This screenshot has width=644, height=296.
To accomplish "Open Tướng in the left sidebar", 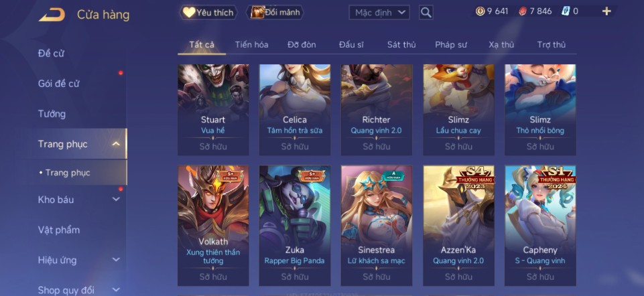I will tap(52, 114).
